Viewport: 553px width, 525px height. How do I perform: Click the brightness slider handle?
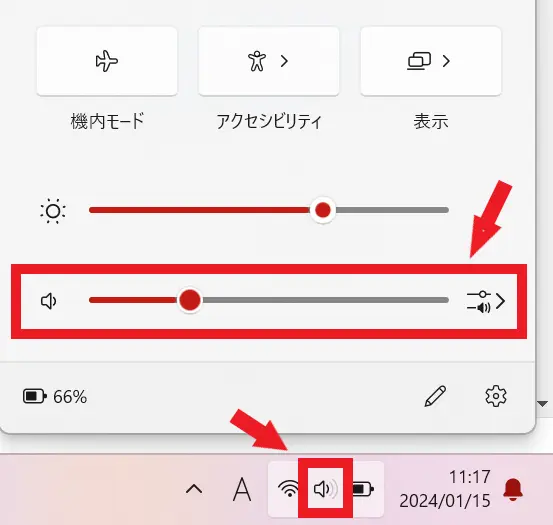[323, 210]
